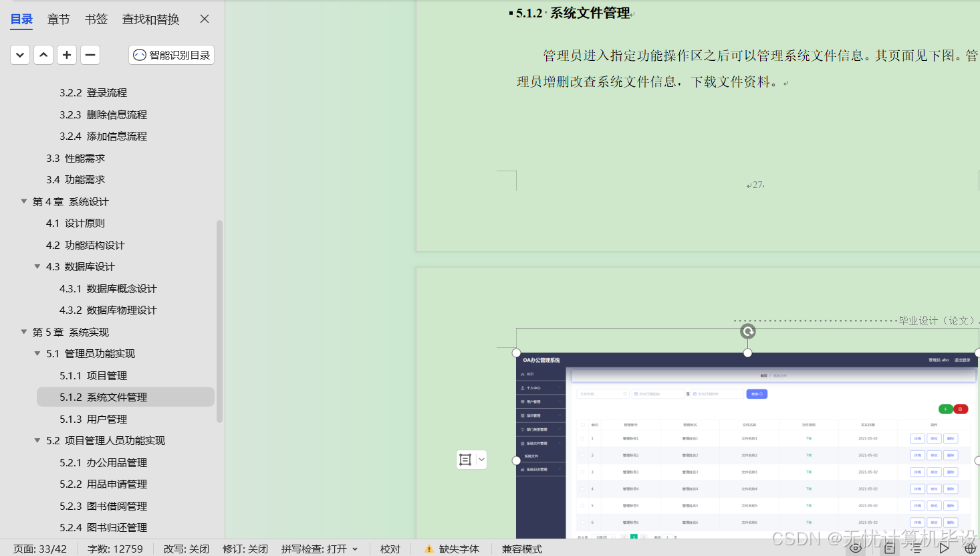The width and height of the screenshot is (980, 556).
Task: Turn on track changes (修订)
Action: pyautogui.click(x=245, y=549)
